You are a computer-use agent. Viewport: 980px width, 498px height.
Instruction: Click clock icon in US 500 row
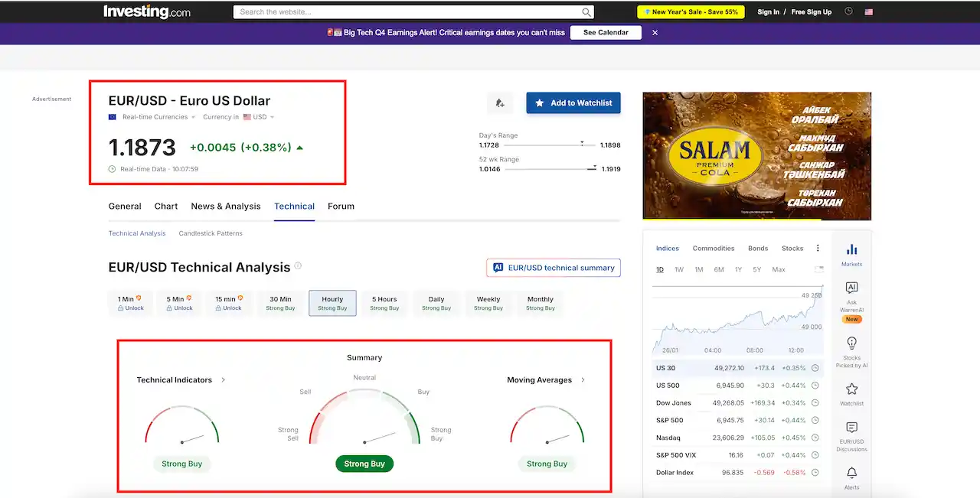click(x=815, y=386)
